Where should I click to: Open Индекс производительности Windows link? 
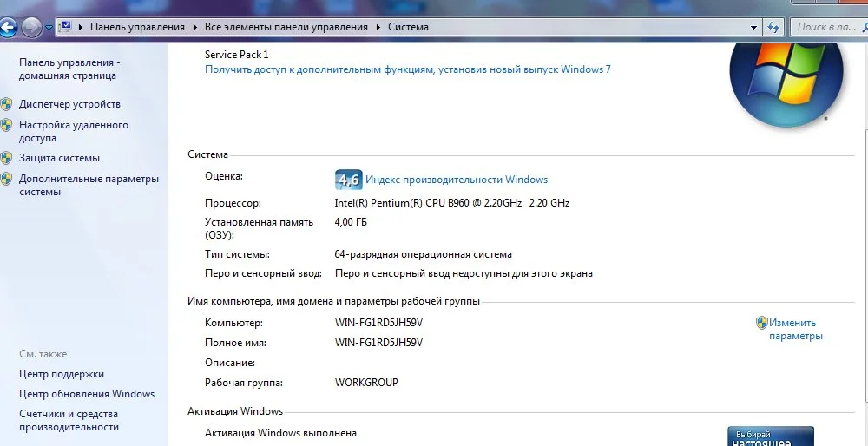457,180
